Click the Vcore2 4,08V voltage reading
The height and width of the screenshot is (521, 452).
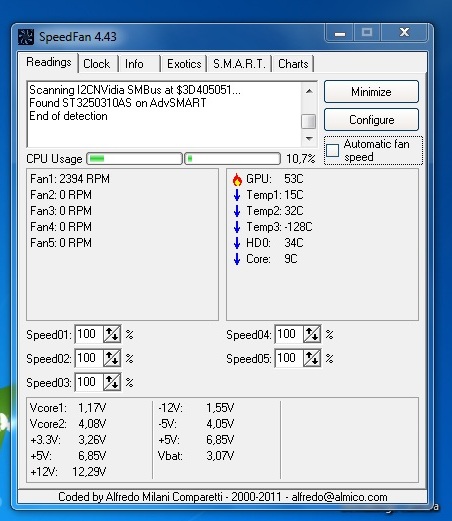click(92, 424)
